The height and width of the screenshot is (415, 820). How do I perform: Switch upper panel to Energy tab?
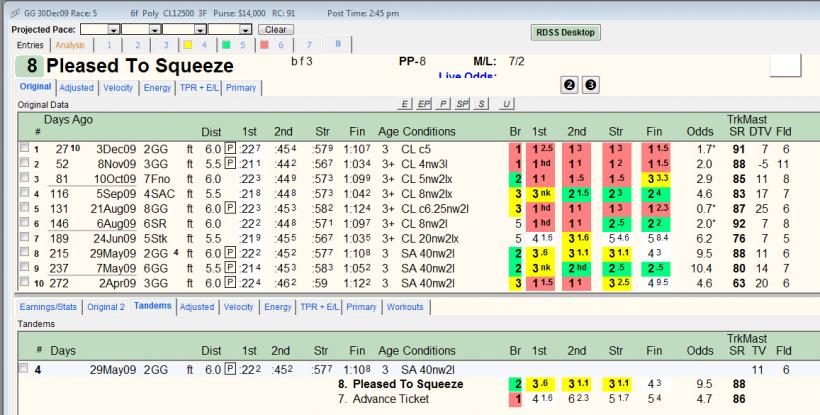[157, 88]
